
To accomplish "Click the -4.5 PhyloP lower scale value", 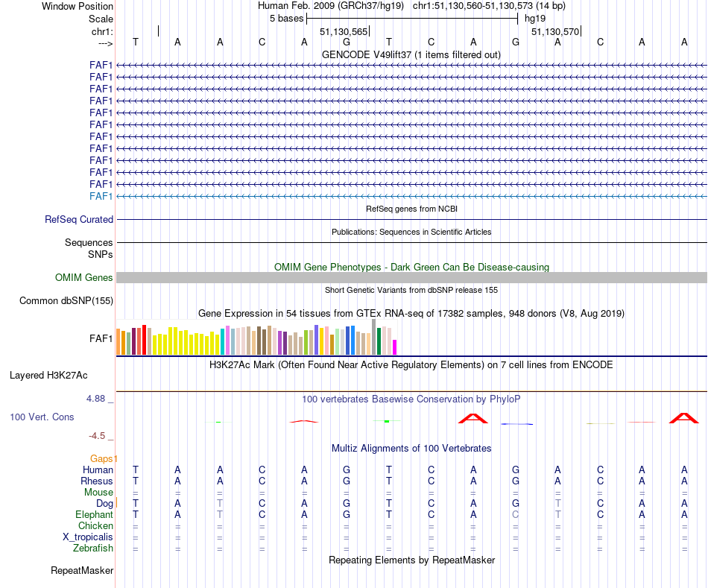I will click(x=97, y=436).
